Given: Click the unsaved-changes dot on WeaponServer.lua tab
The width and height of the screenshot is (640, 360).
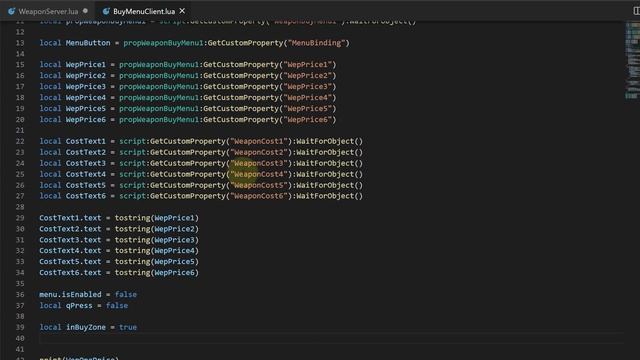Looking at the screenshot, I should point(85,11).
